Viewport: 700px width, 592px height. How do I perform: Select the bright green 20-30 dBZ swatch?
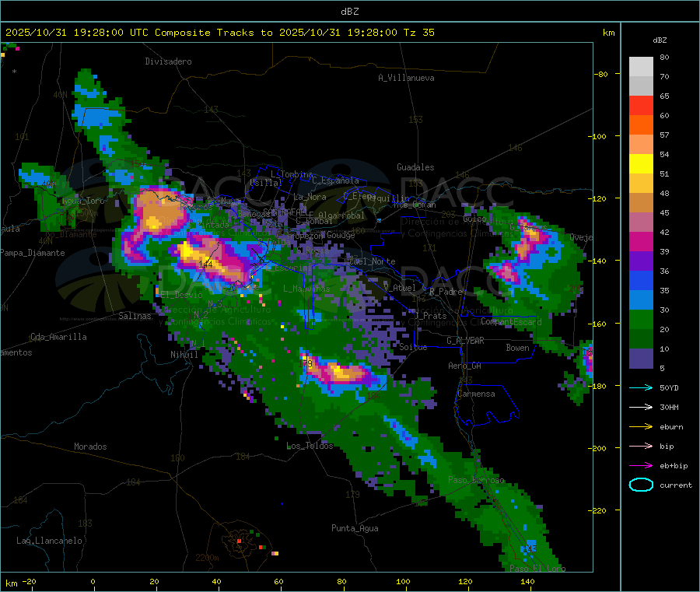point(641,320)
